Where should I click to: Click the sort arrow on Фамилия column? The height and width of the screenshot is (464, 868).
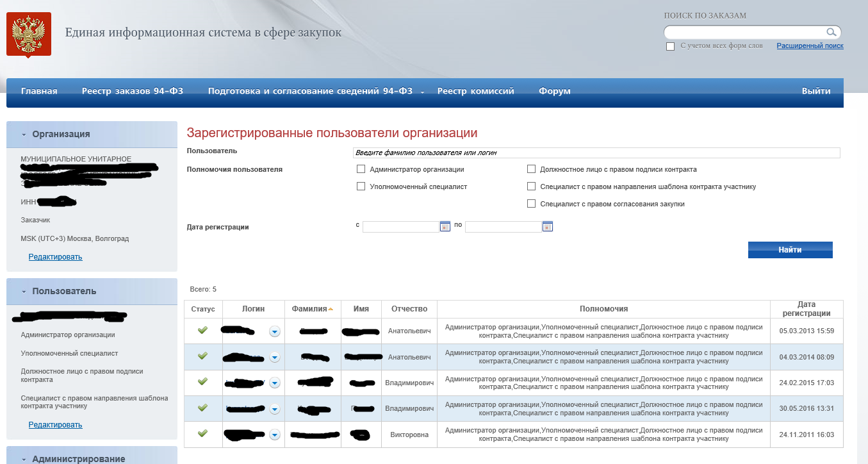click(331, 309)
